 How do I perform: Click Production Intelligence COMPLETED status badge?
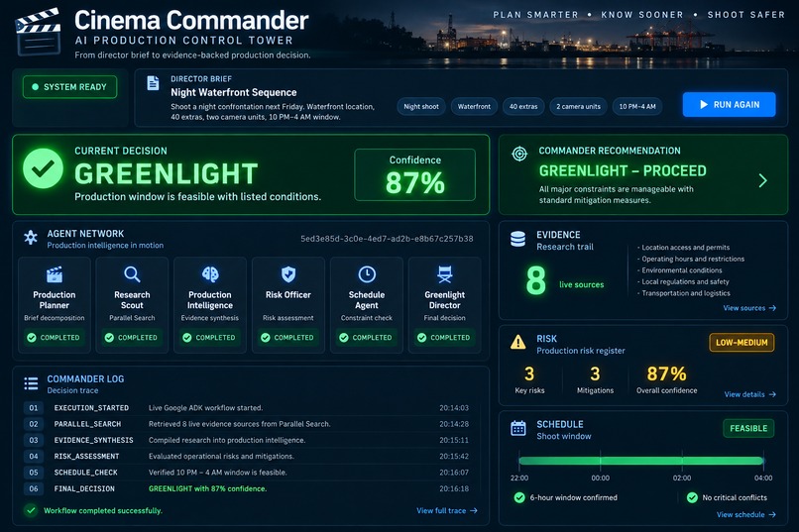[x=209, y=337]
